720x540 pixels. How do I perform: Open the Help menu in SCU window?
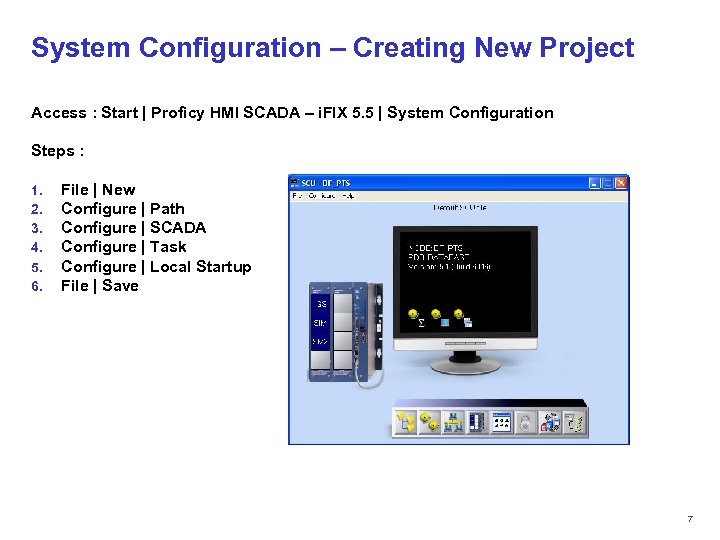coord(348,196)
